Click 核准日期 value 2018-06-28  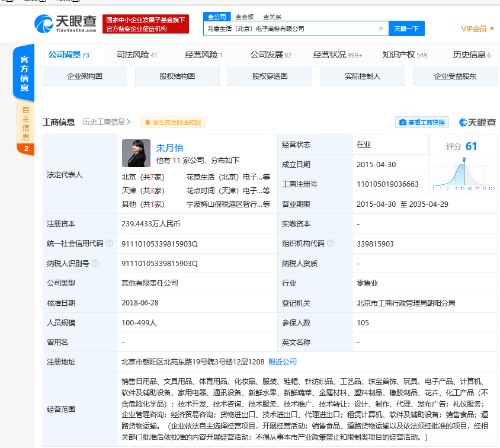click(x=140, y=303)
